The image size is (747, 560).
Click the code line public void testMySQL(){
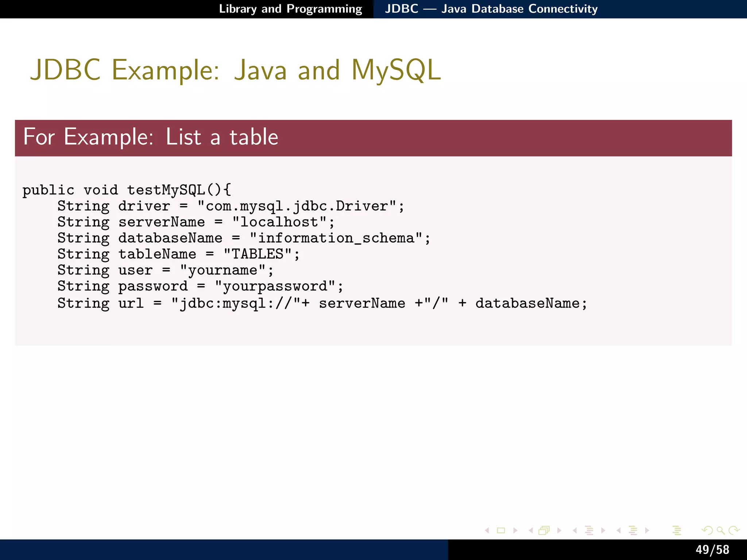tap(127, 190)
